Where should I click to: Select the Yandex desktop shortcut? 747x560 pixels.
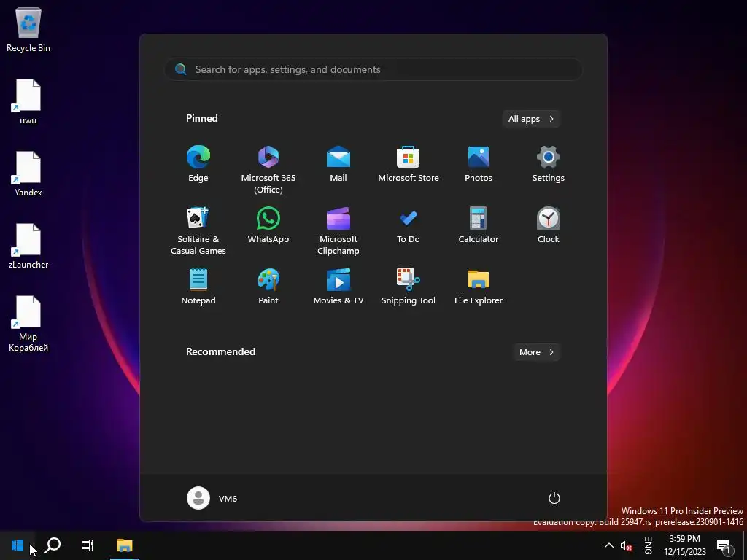(x=28, y=174)
